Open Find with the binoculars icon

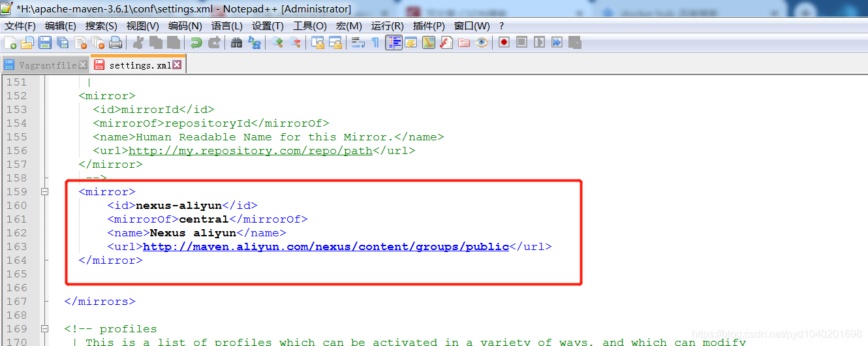pyautogui.click(x=236, y=42)
